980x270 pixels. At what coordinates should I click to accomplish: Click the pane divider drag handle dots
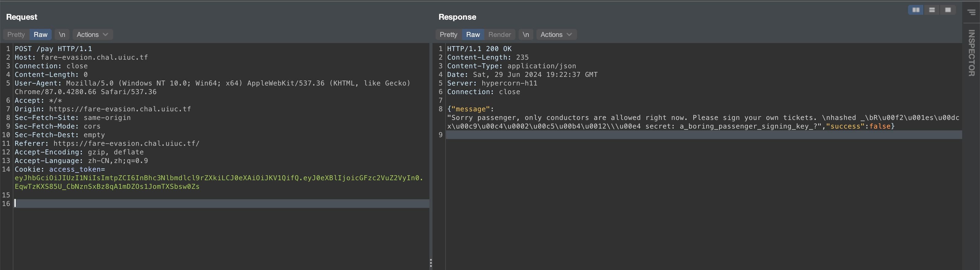point(431,263)
